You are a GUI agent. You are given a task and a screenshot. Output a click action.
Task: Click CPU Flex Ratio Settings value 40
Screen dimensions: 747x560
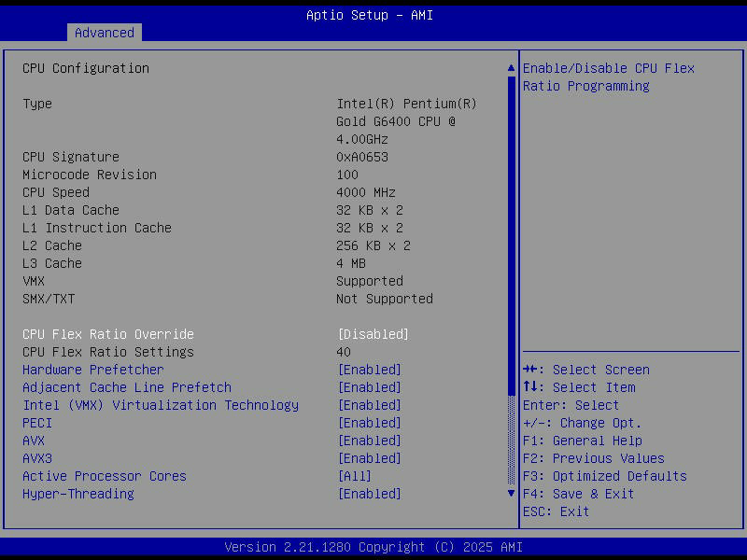[344, 352]
